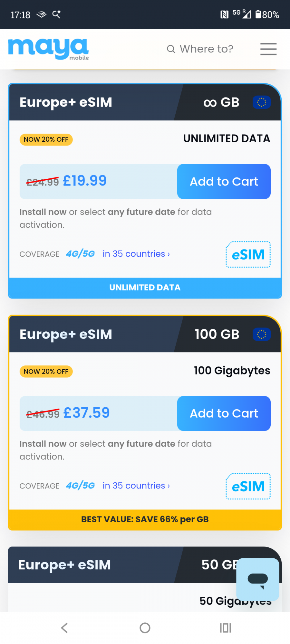This screenshot has height=644, width=290.
Task: Tap the Maya Mobile logo
Action: click(48, 49)
